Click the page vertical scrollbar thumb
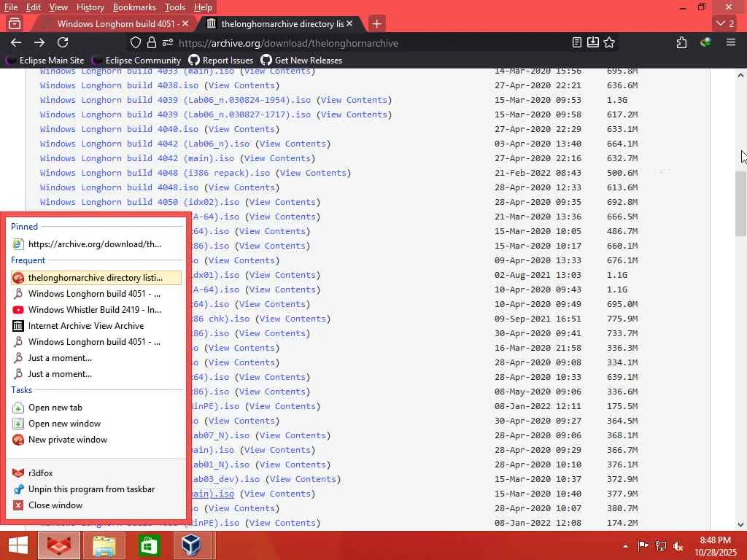Viewport: 747px width, 560px height. pos(740,203)
